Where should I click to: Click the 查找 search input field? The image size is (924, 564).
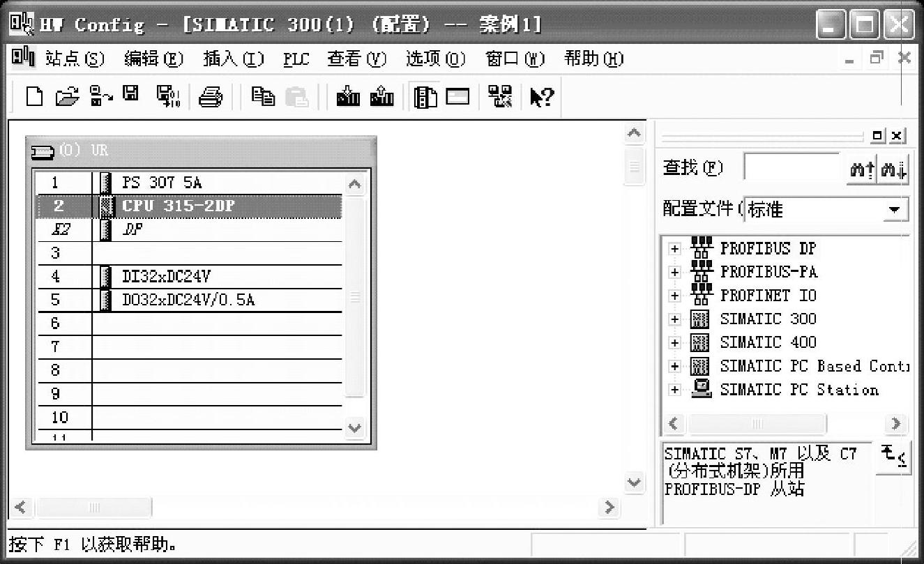(x=793, y=168)
